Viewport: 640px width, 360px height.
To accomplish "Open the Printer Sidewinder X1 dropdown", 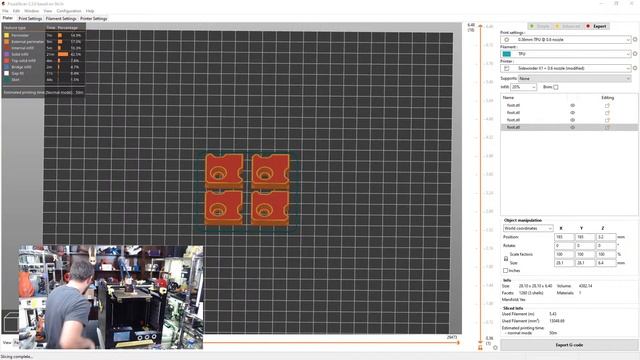I will pyautogui.click(x=566, y=68).
